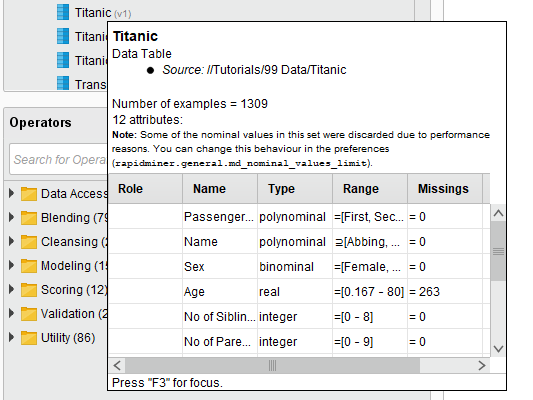Select the Titanic (v1) data table icon
Viewport: 533px width, 400px height.
click(x=63, y=13)
